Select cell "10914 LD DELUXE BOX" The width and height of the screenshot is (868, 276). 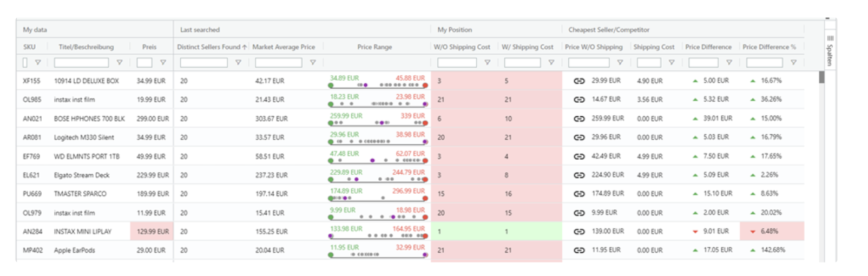86,81
